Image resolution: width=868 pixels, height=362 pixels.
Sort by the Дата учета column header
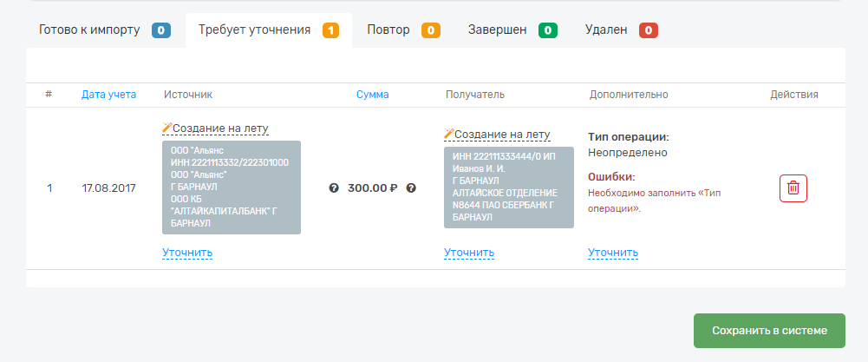pyautogui.click(x=108, y=94)
